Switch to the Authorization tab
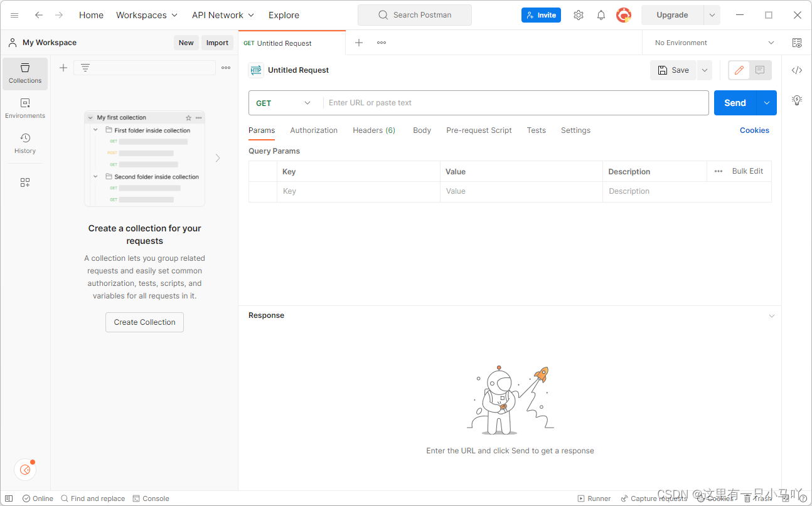The image size is (812, 506). coord(314,130)
